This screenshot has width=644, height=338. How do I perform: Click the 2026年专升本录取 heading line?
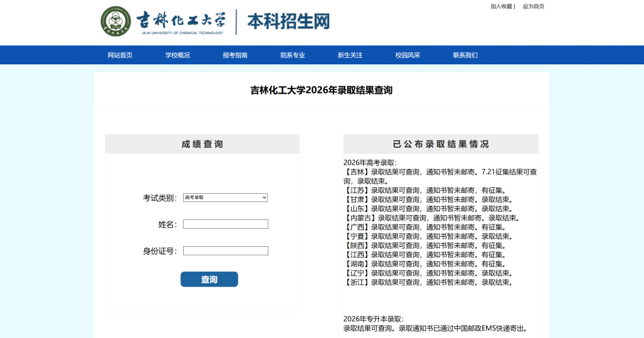(x=374, y=319)
